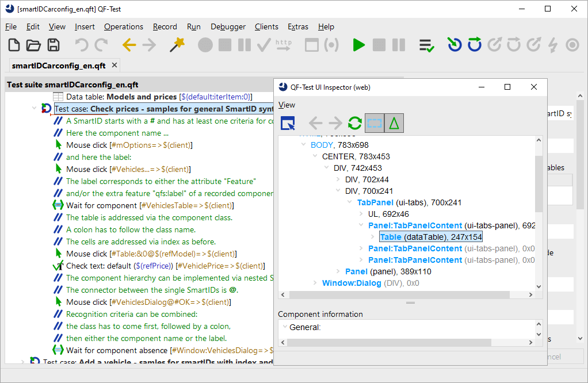This screenshot has height=383, width=588.
Task: Click the inspector back arrow
Action: (x=315, y=123)
